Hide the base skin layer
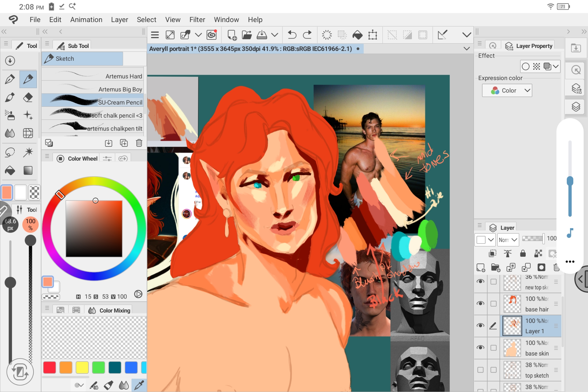 480,348
